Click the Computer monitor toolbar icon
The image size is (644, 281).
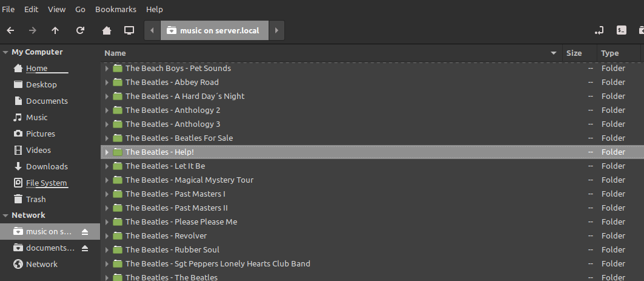pyautogui.click(x=129, y=30)
